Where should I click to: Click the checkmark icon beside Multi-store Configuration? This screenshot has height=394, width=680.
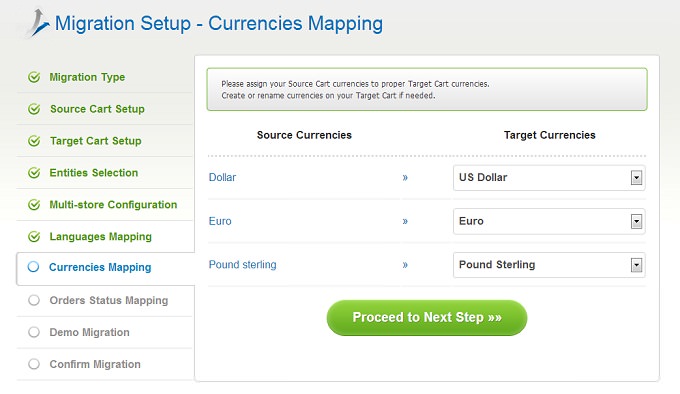(x=34, y=205)
